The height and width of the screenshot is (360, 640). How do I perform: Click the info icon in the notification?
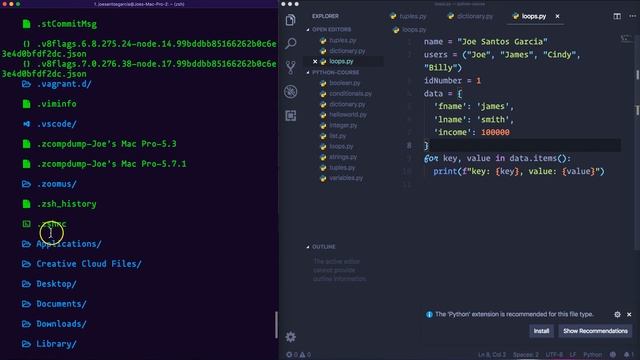[429, 314]
